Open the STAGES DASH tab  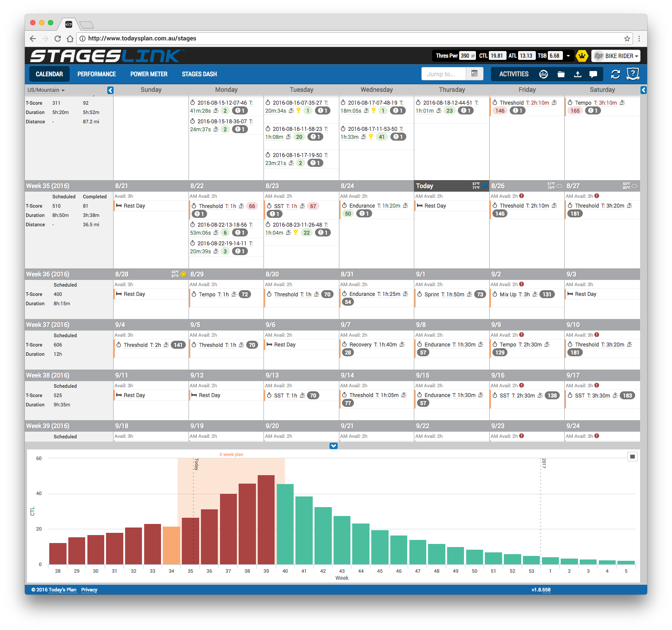(x=199, y=74)
